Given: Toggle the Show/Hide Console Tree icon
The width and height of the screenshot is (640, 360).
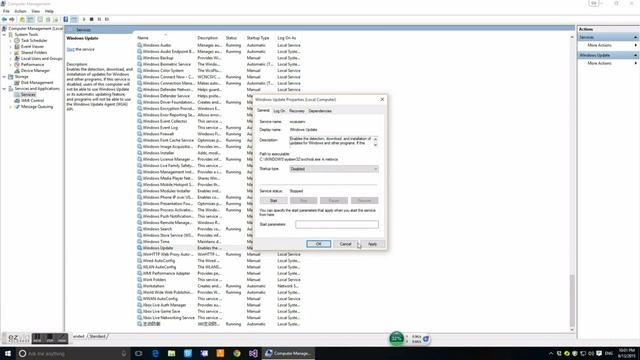Looking at the screenshot, I should [31, 19].
